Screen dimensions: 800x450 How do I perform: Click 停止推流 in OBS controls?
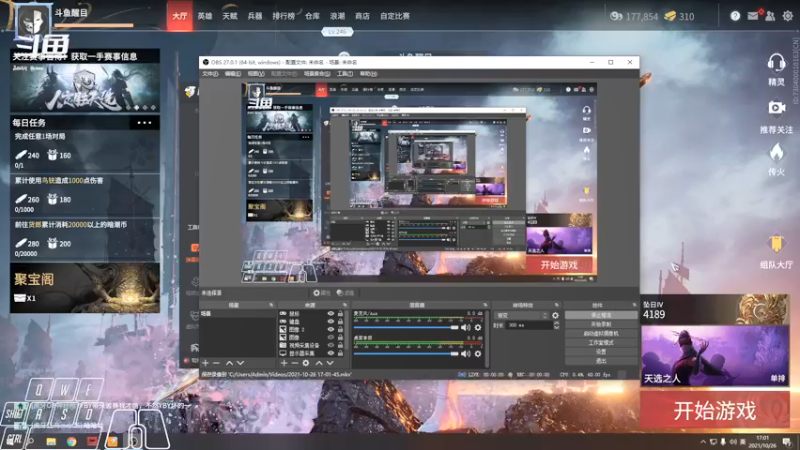[601, 315]
